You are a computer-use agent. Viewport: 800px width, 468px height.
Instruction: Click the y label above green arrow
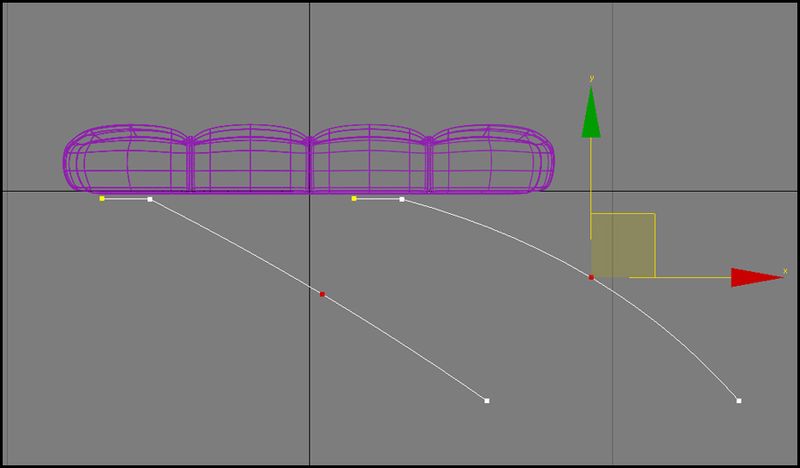tap(592, 76)
